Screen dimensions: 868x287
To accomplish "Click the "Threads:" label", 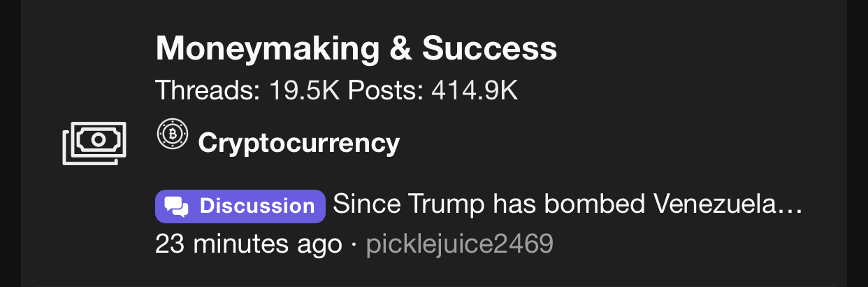I will pyautogui.click(x=206, y=90).
